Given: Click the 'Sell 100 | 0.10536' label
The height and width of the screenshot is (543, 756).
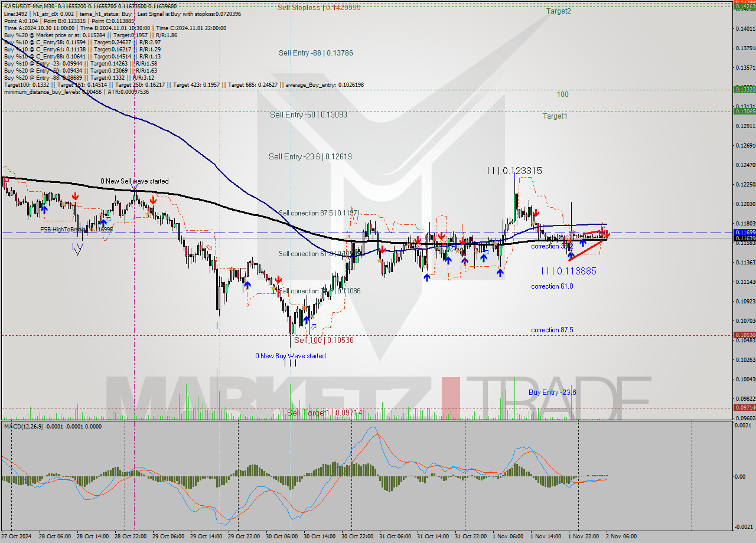Looking at the screenshot, I should 324,340.
